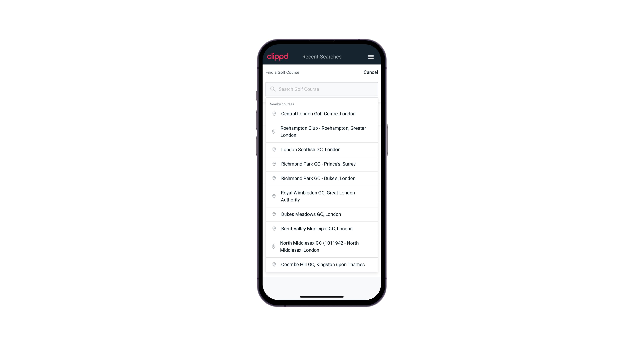644x346 pixels.
Task: Click the Search Golf Course input field
Action: pyautogui.click(x=322, y=89)
